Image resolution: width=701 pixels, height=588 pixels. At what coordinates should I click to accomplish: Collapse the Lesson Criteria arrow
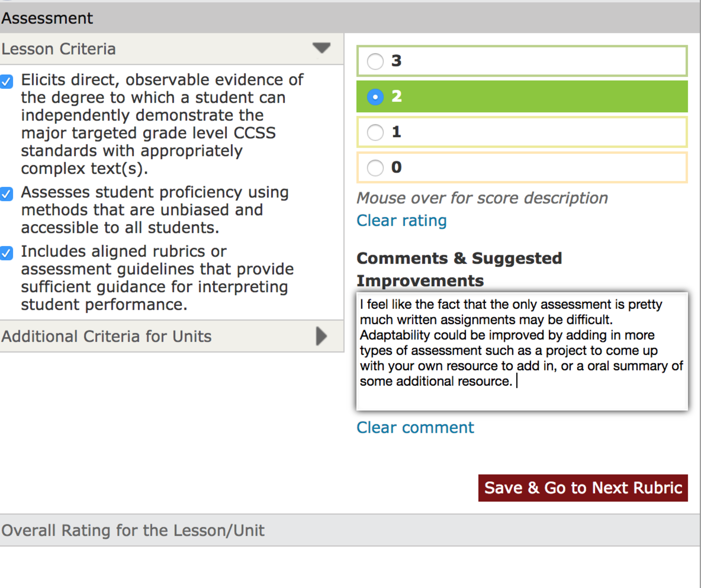coord(321,48)
